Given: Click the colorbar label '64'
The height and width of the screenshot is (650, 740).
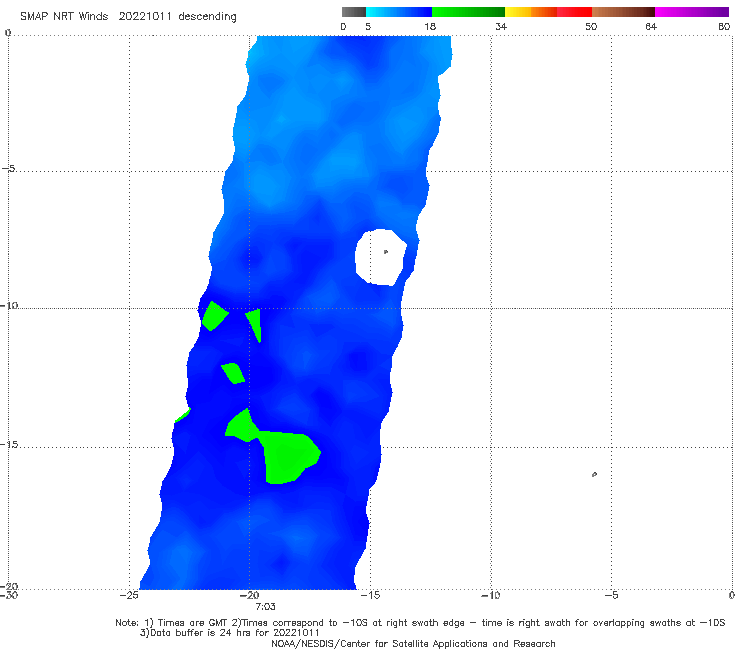Looking at the screenshot, I should tap(651, 27).
